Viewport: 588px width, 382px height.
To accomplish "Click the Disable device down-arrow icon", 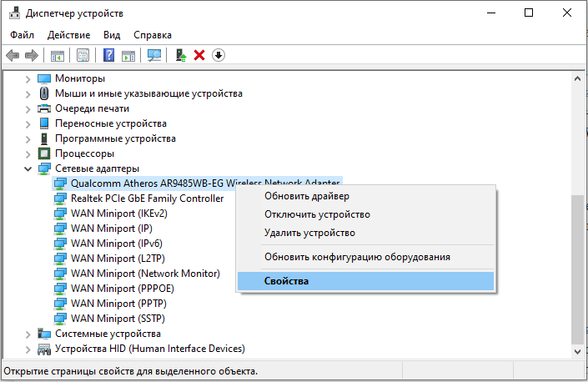I will click(x=219, y=56).
